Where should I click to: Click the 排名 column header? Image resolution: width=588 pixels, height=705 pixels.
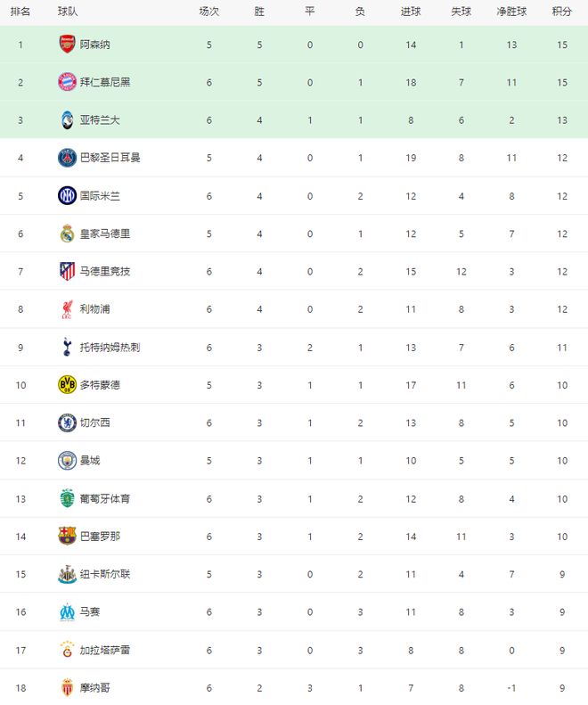coord(20,12)
